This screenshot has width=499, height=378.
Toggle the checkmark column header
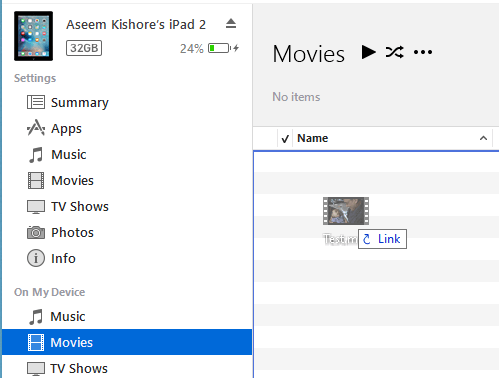pos(285,138)
